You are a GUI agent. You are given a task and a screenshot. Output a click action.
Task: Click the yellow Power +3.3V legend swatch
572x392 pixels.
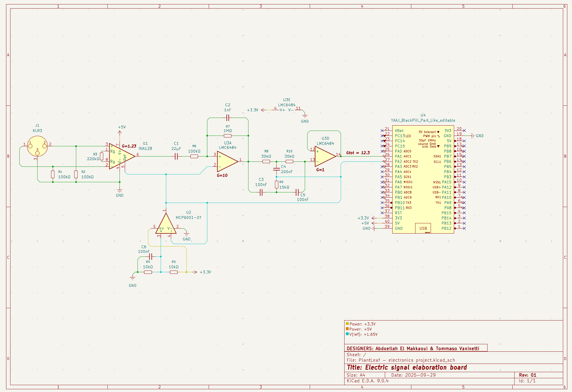(347, 324)
